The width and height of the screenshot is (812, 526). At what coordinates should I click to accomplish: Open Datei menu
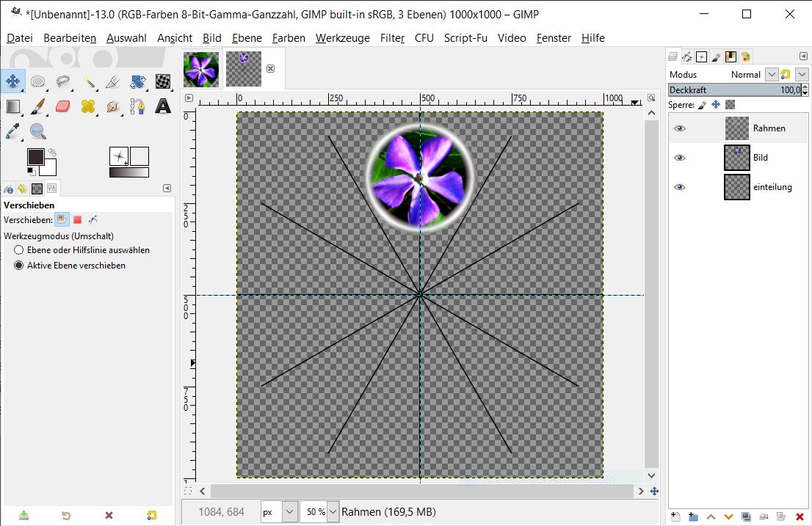(20, 37)
